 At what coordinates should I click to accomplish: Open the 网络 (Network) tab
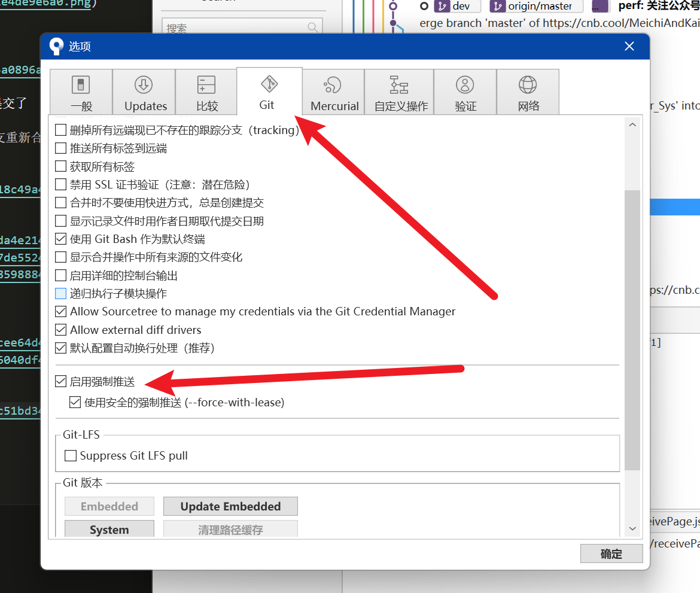528,92
